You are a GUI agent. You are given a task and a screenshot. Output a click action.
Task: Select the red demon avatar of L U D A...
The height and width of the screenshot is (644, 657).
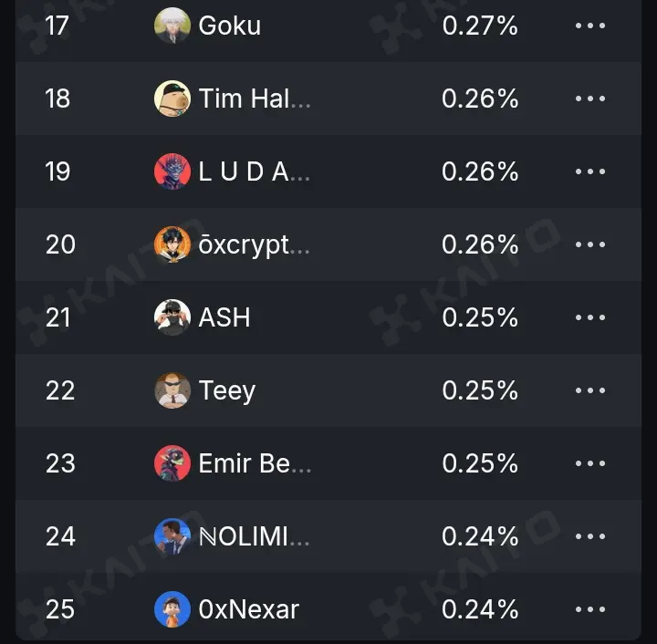coord(172,171)
